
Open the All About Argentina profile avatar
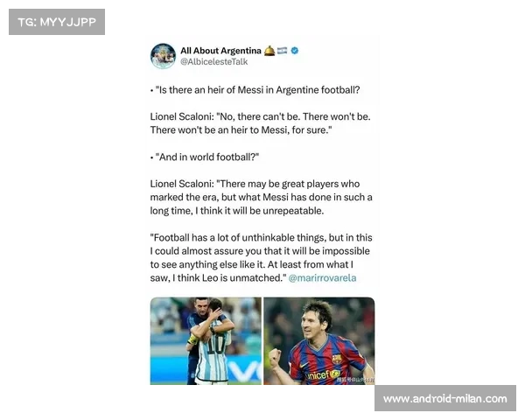pyautogui.click(x=163, y=56)
